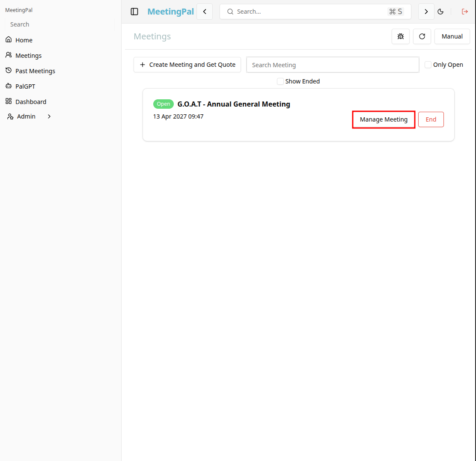Click the sidebar Search field

[59, 24]
